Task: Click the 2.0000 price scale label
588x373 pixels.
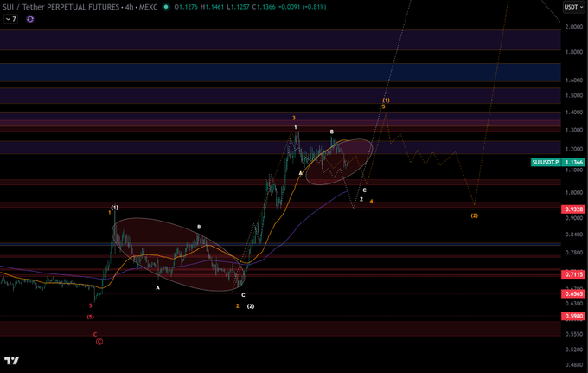Action: pyautogui.click(x=574, y=27)
